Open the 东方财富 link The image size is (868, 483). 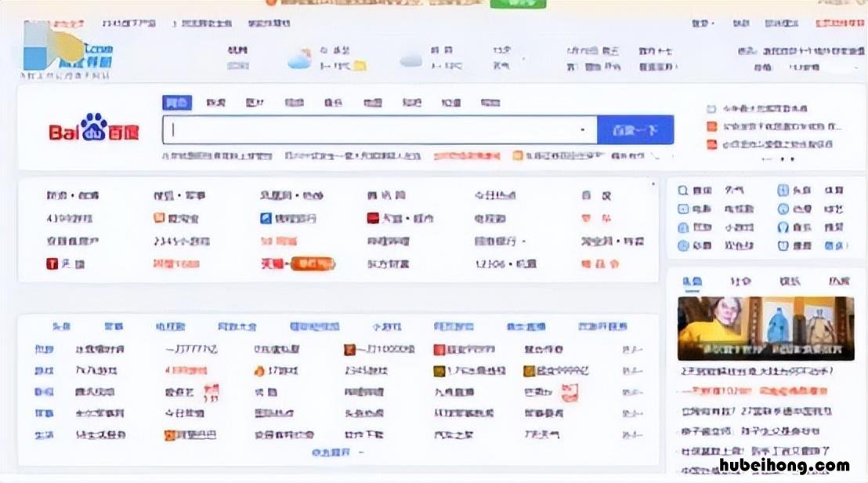pos(388,263)
